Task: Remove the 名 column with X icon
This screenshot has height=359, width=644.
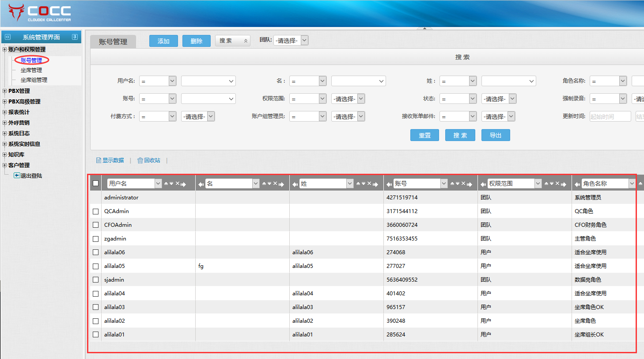Action: click(x=275, y=183)
